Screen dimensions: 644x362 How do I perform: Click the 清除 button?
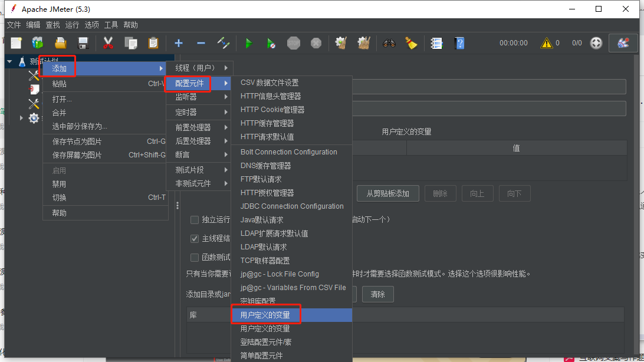(x=378, y=294)
